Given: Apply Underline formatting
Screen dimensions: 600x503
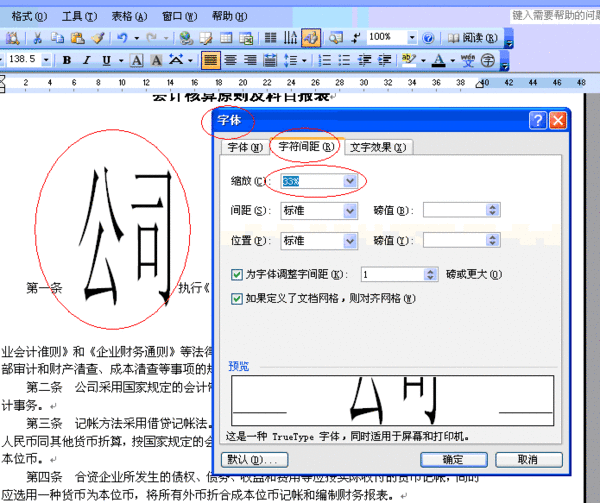Looking at the screenshot, I should click(x=107, y=60).
